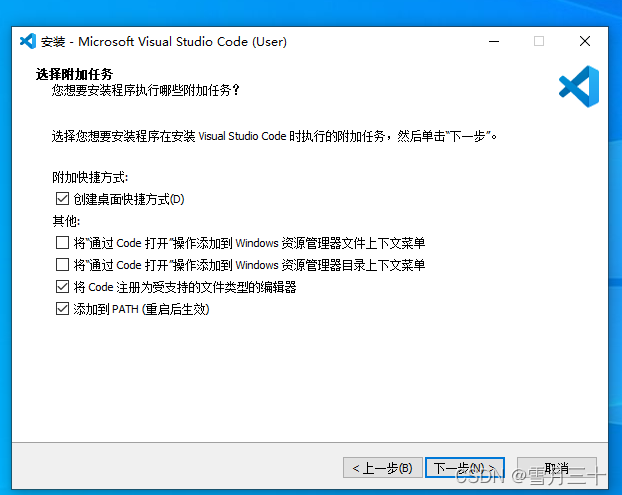Click the 其他: label
This screenshot has width=622, height=495.
pos(66,221)
